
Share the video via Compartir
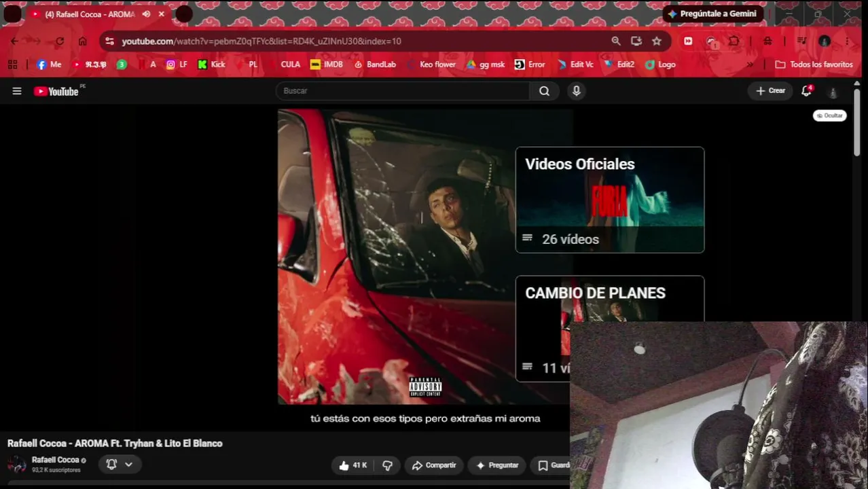434,465
